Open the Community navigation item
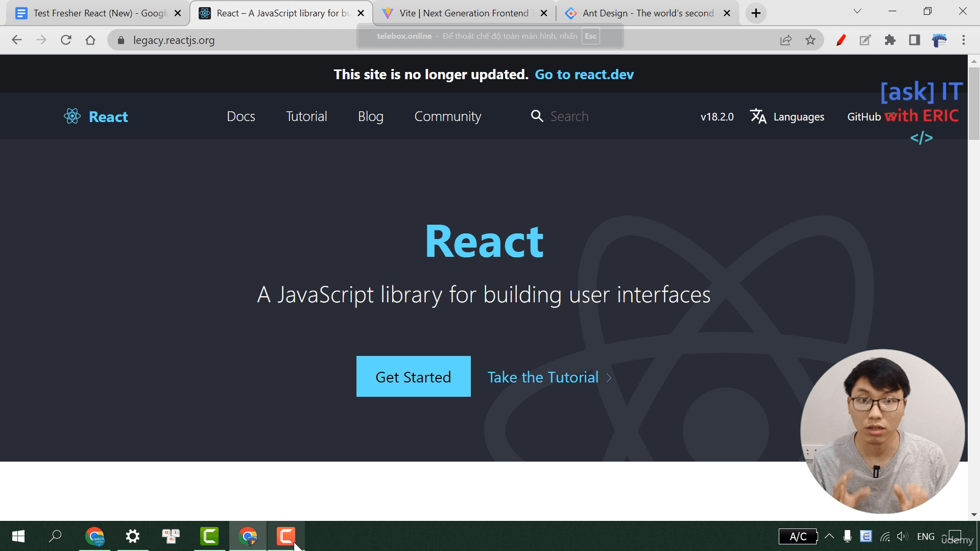This screenshot has height=551, width=980. pyautogui.click(x=448, y=116)
